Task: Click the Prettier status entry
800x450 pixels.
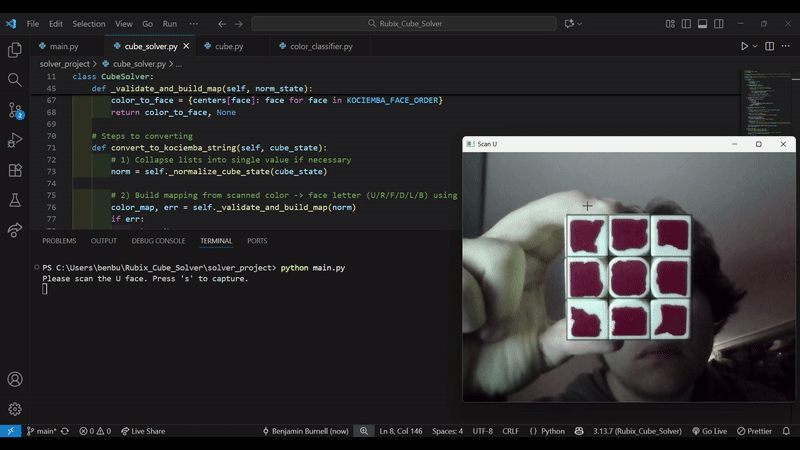Action: click(754, 431)
